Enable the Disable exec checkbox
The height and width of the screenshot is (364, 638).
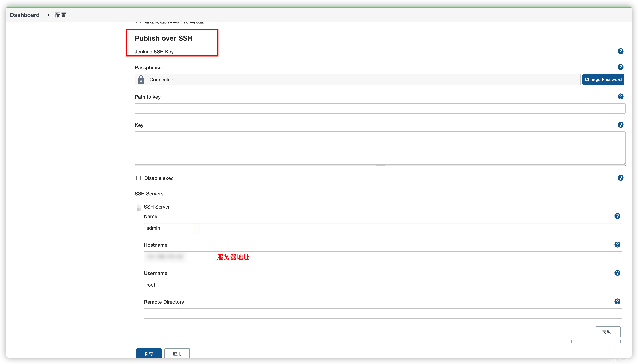(x=138, y=178)
